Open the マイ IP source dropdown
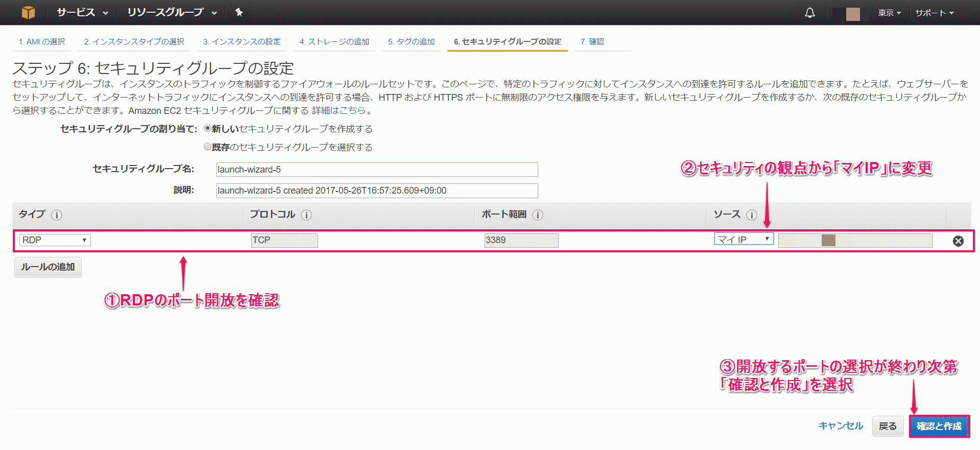 click(744, 239)
